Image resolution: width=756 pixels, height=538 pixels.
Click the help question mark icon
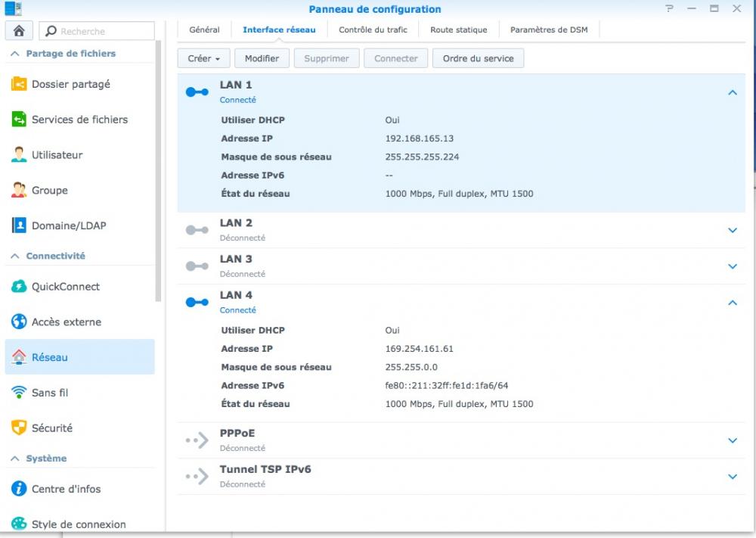(x=669, y=9)
